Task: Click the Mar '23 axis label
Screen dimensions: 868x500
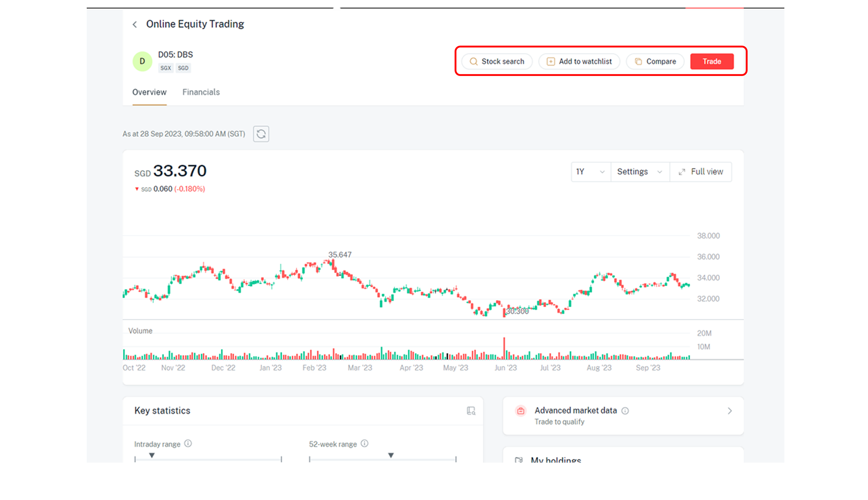Action: pos(360,368)
